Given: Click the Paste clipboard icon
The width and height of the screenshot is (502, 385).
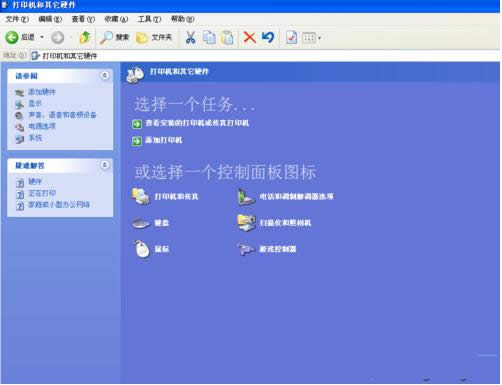Looking at the screenshot, I should [227, 37].
